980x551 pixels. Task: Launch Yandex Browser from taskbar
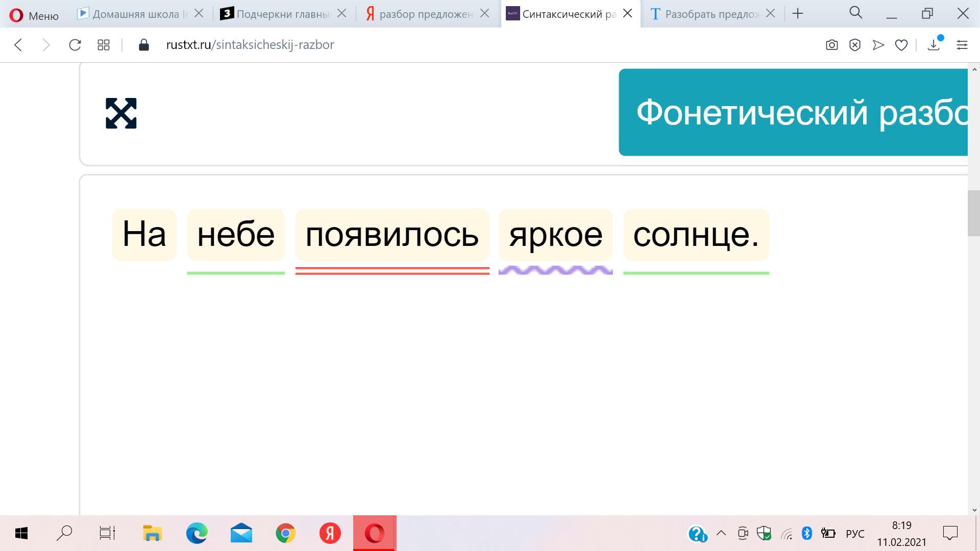tap(330, 533)
